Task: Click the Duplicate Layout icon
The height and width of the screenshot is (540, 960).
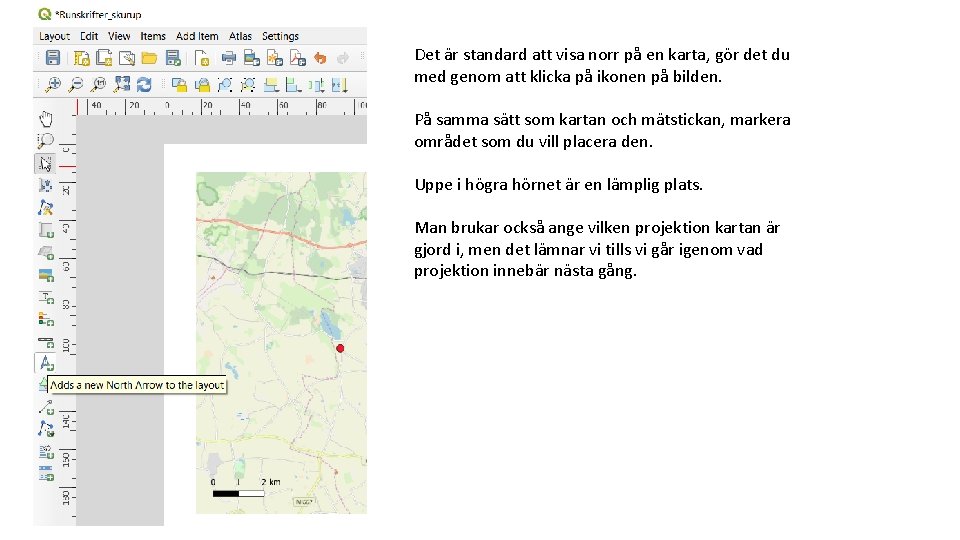Action: pos(104,58)
